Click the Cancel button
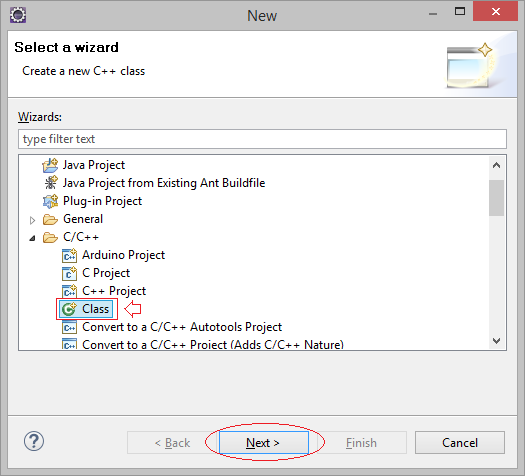Screen dimensions: 525x476 (460, 443)
